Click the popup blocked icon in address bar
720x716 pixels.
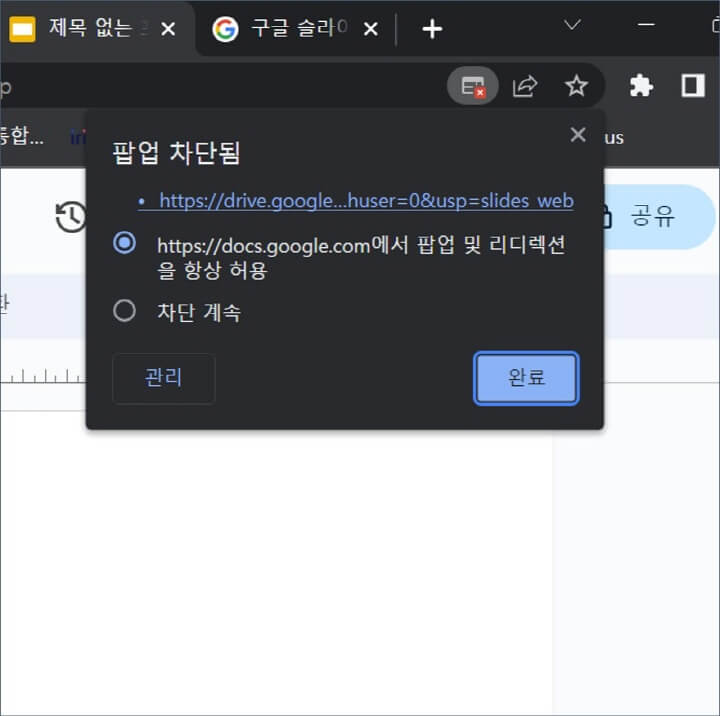(x=472, y=86)
